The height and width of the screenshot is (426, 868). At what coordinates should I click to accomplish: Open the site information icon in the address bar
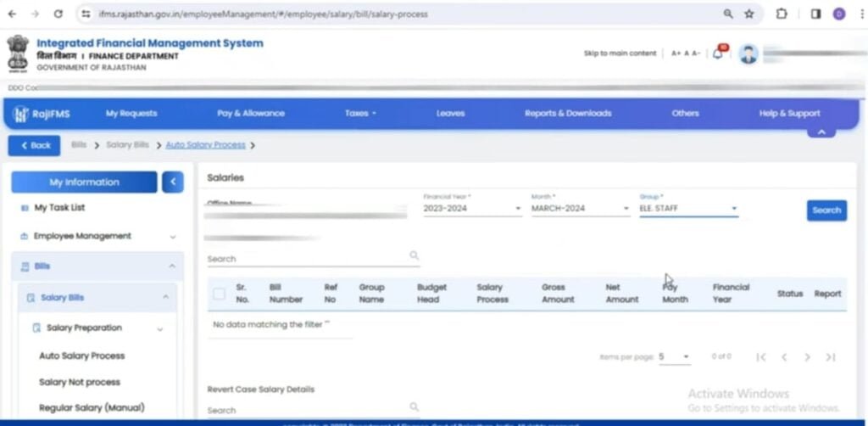86,14
